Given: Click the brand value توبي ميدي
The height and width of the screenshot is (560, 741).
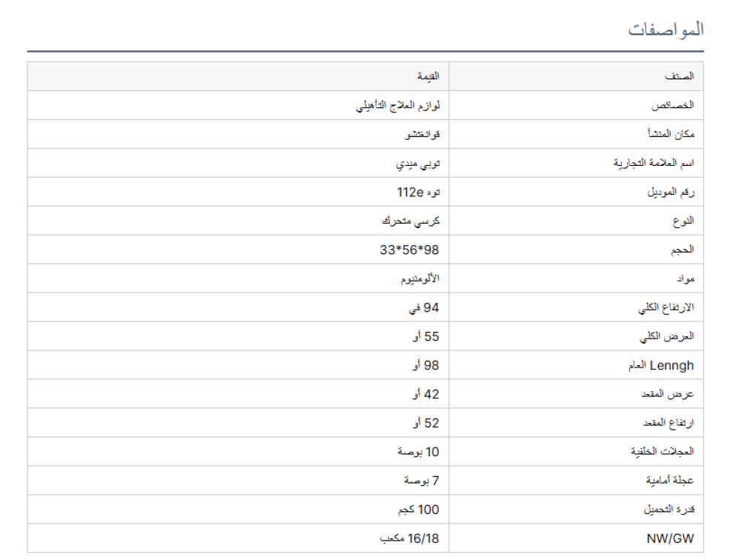Looking at the screenshot, I should [419, 163].
